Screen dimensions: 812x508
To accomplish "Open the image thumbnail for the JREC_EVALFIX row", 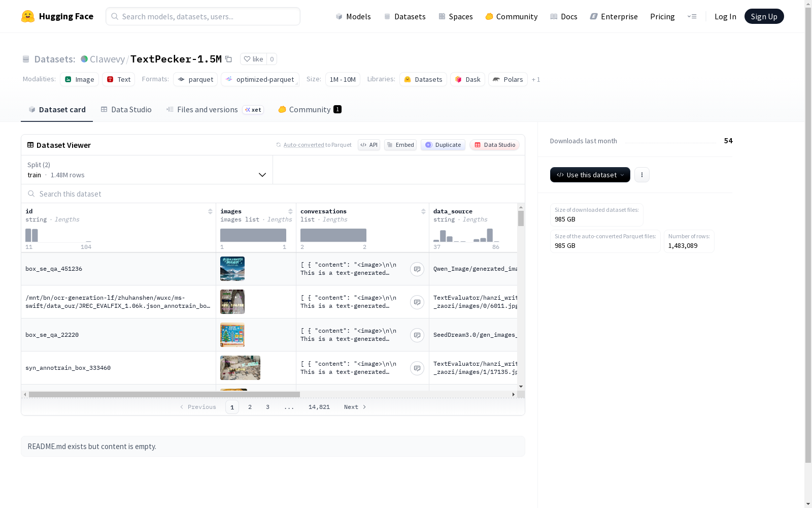I will click(232, 302).
